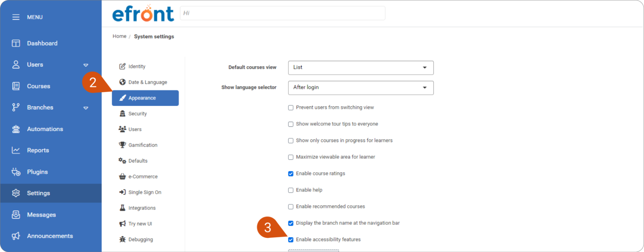This screenshot has width=644, height=252.
Task: Toggle Enable accessibility features checkbox
Action: [x=291, y=240]
